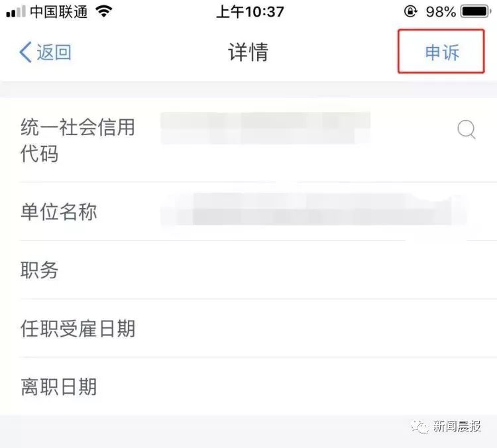The image size is (497, 448).
Task: Select the 任职受雇日期 row
Action: [248, 329]
